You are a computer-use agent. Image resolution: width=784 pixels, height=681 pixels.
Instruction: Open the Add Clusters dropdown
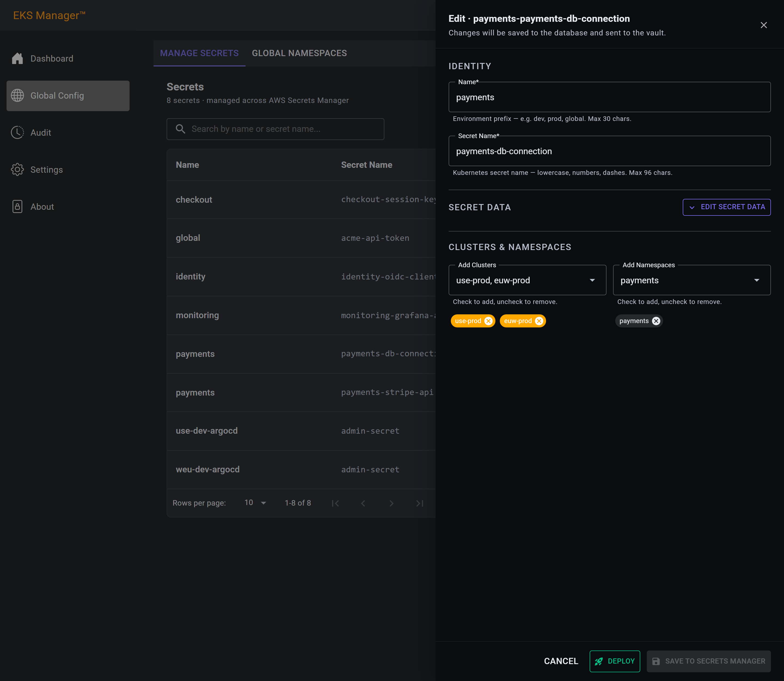click(527, 280)
